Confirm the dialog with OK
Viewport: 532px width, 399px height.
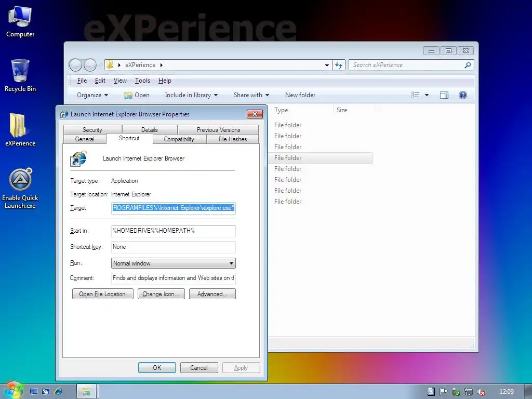157,367
